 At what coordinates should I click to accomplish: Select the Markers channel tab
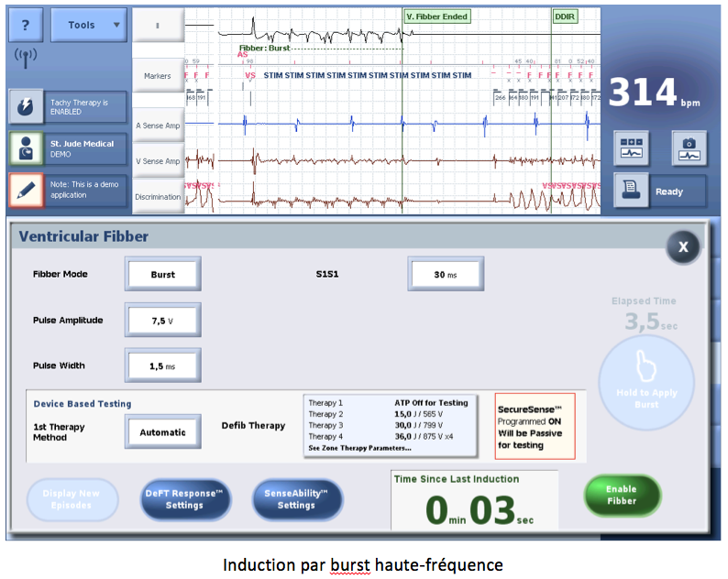point(158,76)
